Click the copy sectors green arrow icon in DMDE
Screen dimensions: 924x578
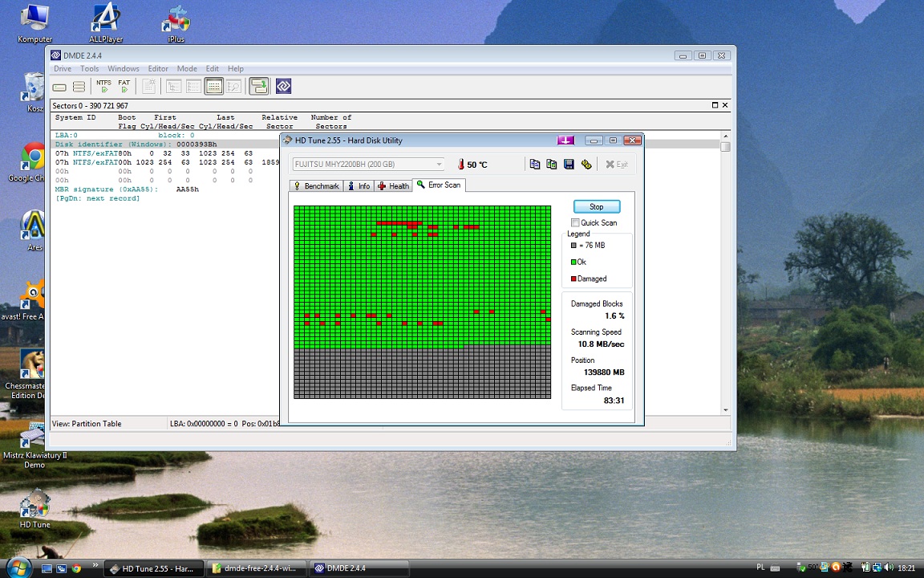[259, 87]
